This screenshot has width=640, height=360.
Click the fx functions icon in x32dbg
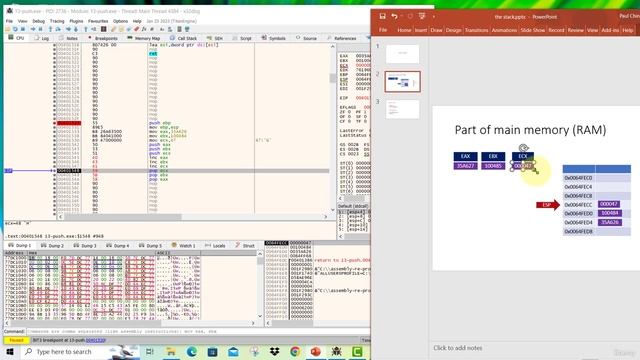144,29
